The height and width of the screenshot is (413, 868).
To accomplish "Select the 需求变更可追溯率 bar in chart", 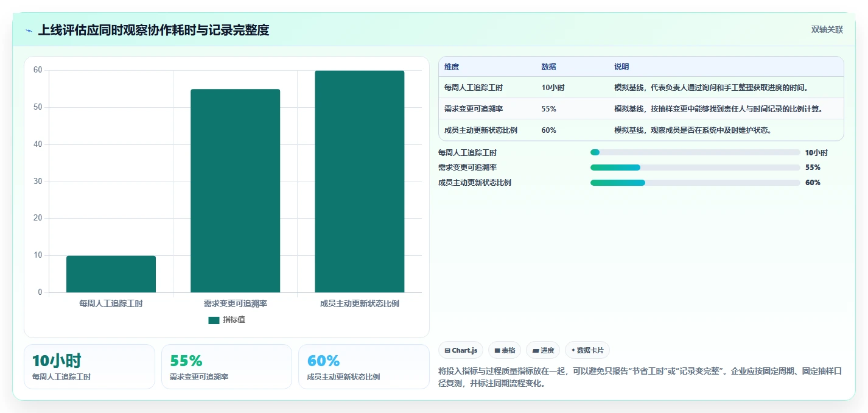I will click(x=235, y=191).
